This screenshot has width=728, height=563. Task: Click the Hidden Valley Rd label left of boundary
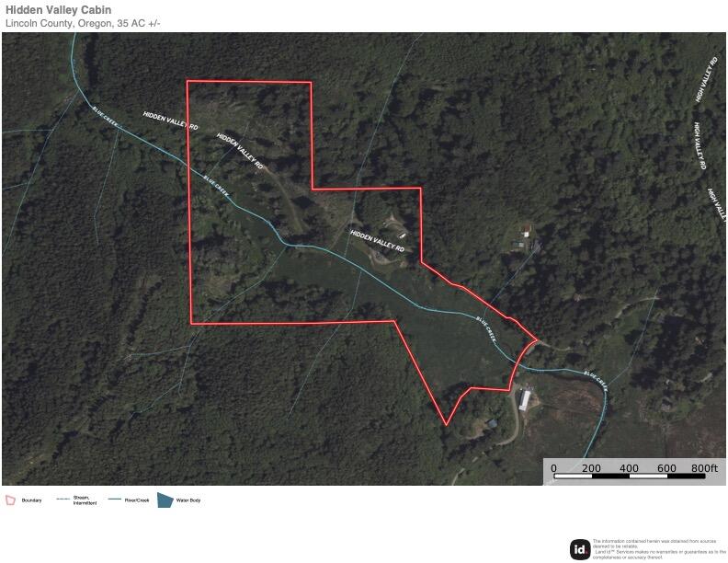coord(170,121)
